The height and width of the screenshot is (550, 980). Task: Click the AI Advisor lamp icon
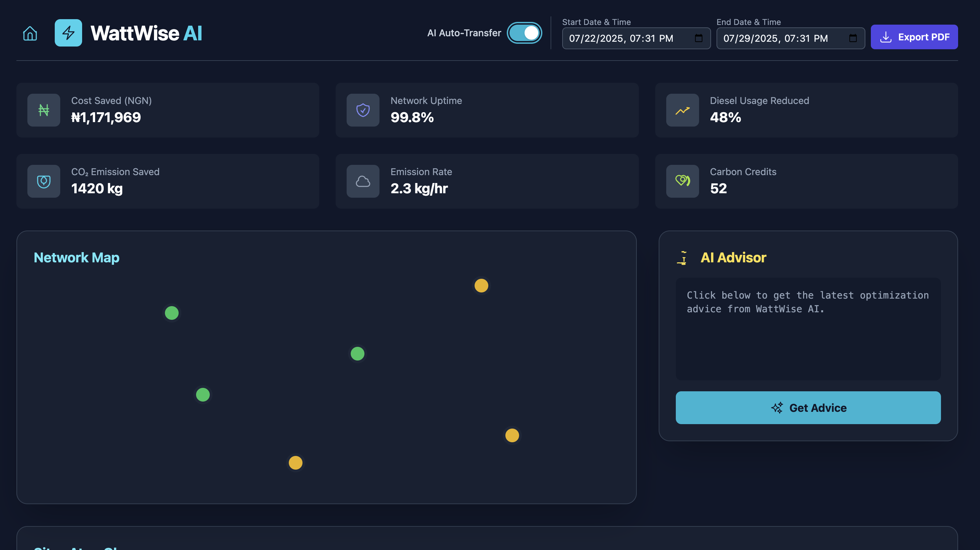[x=683, y=258]
